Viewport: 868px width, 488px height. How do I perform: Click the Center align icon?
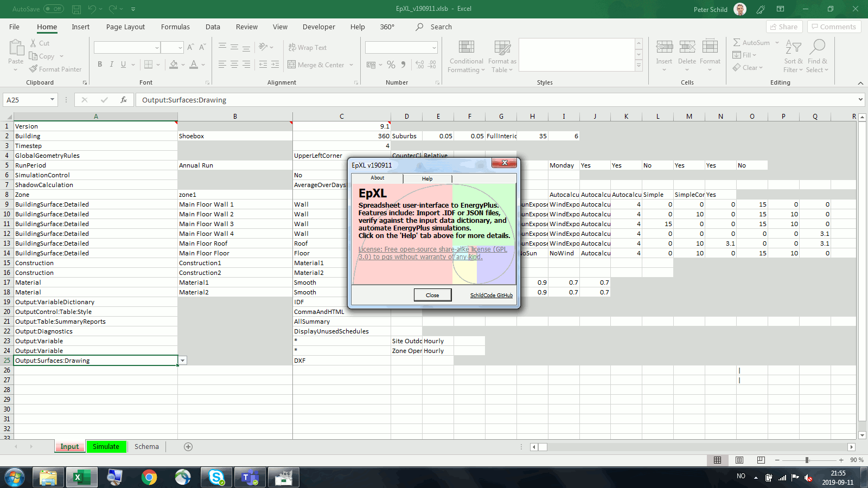(x=234, y=65)
